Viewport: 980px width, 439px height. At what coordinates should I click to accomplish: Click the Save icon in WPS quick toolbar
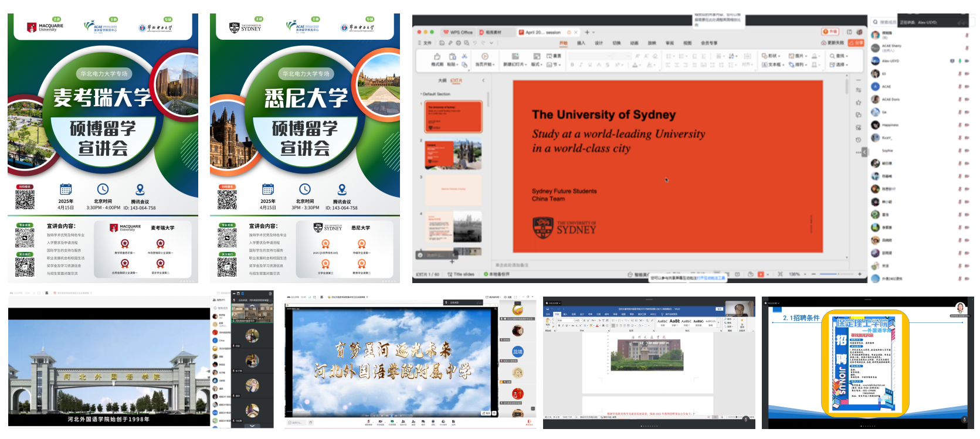tap(442, 43)
